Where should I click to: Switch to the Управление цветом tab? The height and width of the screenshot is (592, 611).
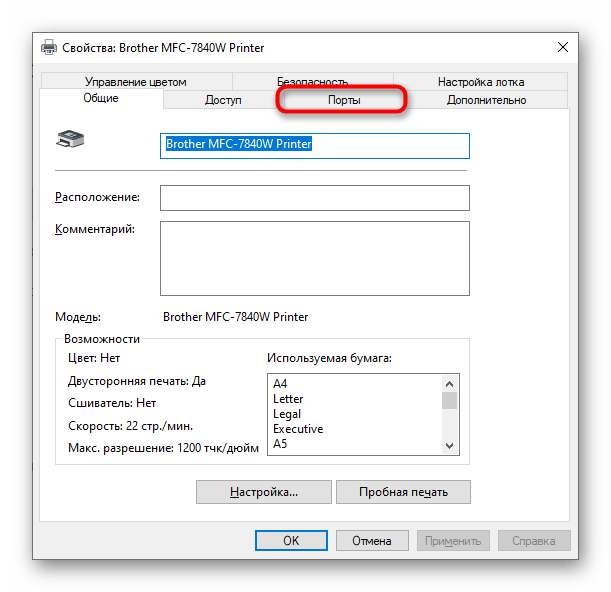(x=136, y=81)
